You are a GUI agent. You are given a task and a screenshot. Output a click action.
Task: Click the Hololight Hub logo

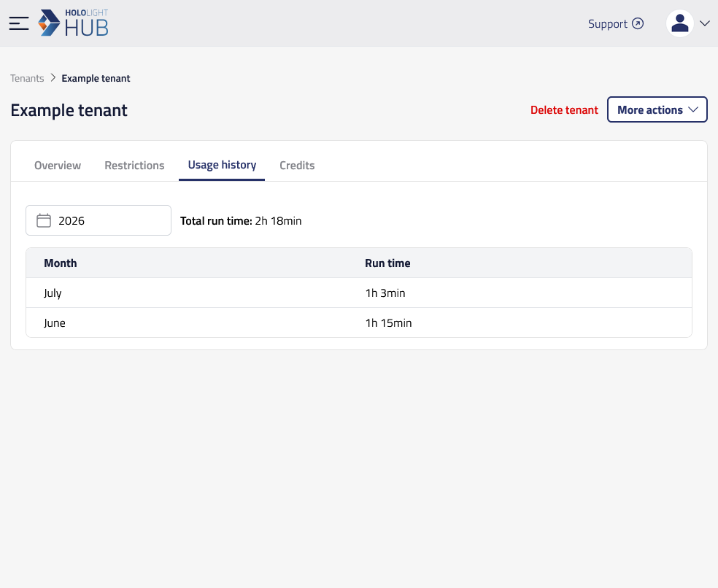[73, 23]
